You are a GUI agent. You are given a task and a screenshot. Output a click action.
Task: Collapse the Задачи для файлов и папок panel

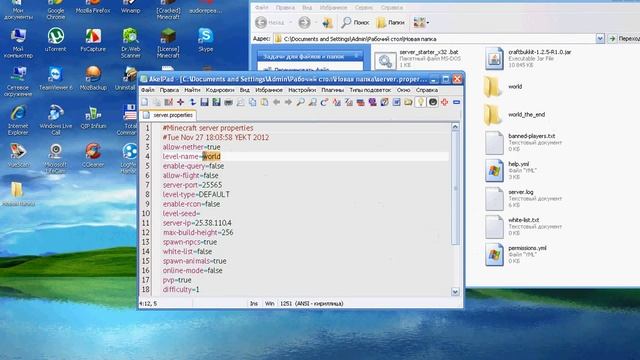point(356,56)
